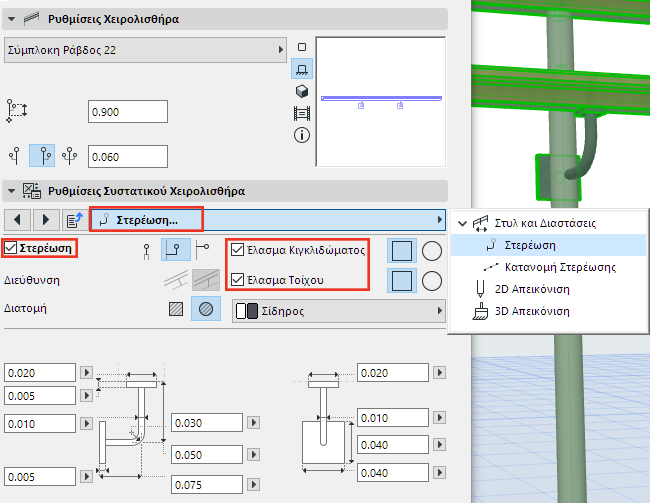
Task: Open arrow next to 0.030 field
Action: pyautogui.click(x=254, y=423)
